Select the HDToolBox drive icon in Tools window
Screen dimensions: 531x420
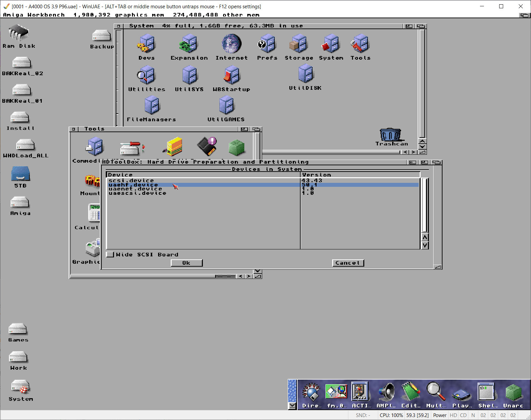132,148
